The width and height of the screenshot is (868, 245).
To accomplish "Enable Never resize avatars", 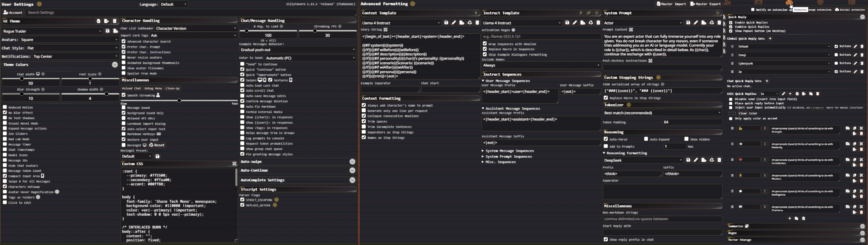I will (x=124, y=57).
